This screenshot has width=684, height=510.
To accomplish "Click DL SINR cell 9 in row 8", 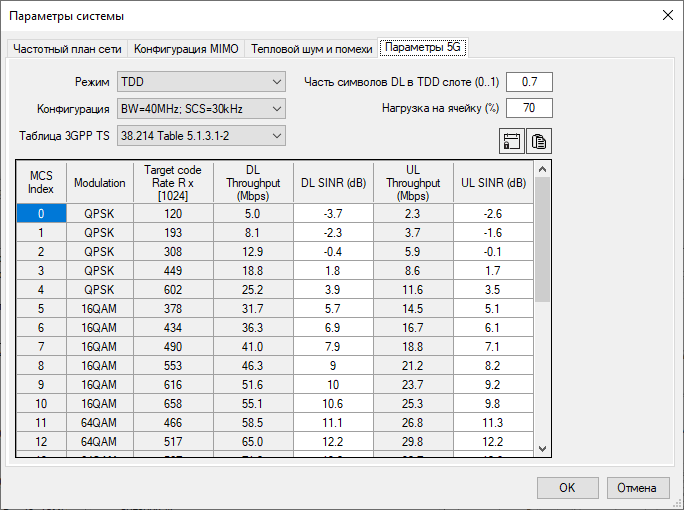I will [333, 365].
